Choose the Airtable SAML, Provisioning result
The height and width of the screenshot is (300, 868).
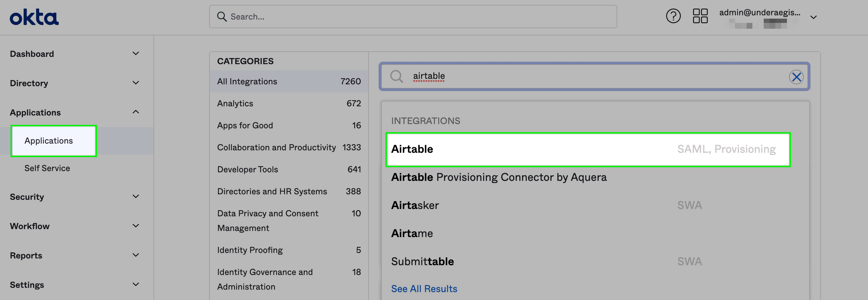click(x=588, y=149)
